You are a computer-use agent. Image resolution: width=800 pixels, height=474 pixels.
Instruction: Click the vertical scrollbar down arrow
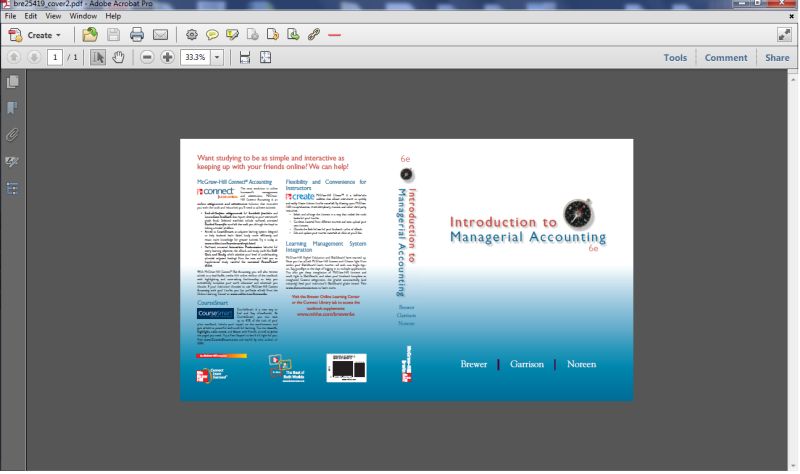(793, 466)
